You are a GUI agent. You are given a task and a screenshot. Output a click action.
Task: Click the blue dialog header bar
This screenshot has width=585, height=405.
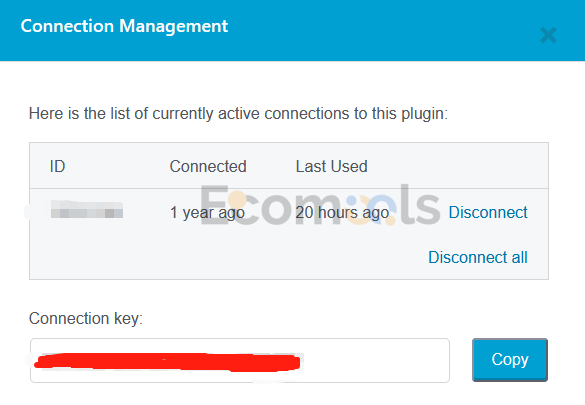[x=292, y=30]
